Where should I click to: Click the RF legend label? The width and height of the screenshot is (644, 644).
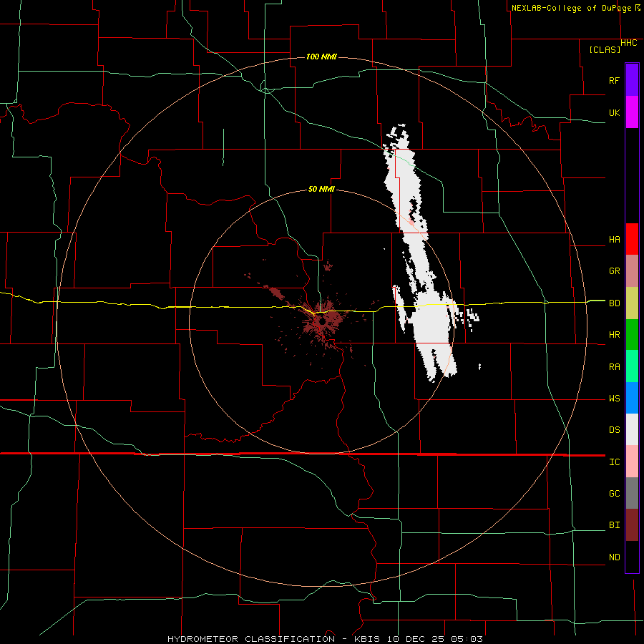click(614, 80)
